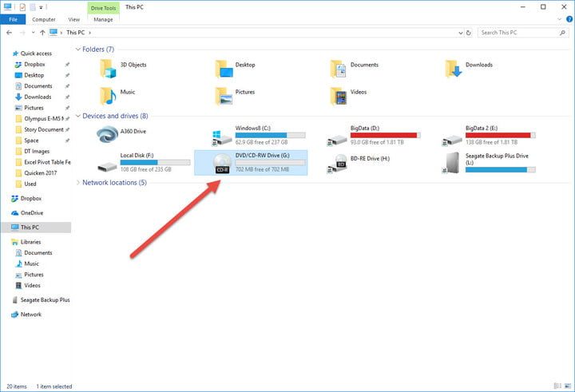
Task: Collapse the Folders (7) section
Action: [78, 49]
